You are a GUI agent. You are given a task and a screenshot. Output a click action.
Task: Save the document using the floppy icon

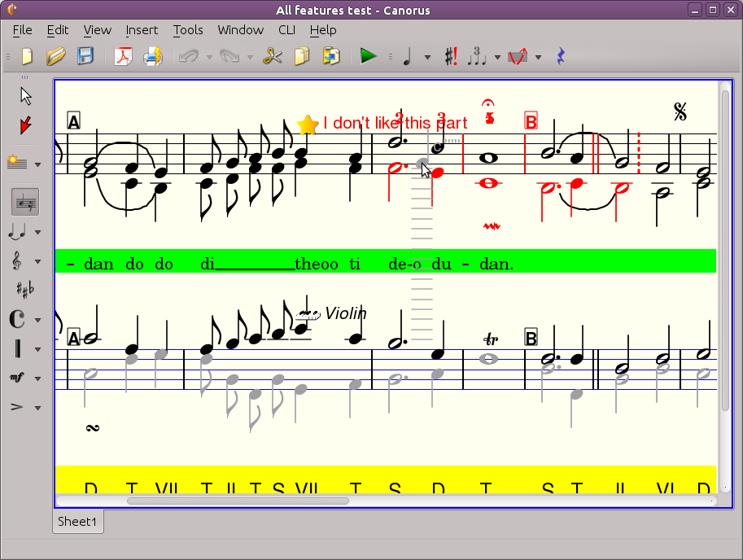[x=85, y=56]
